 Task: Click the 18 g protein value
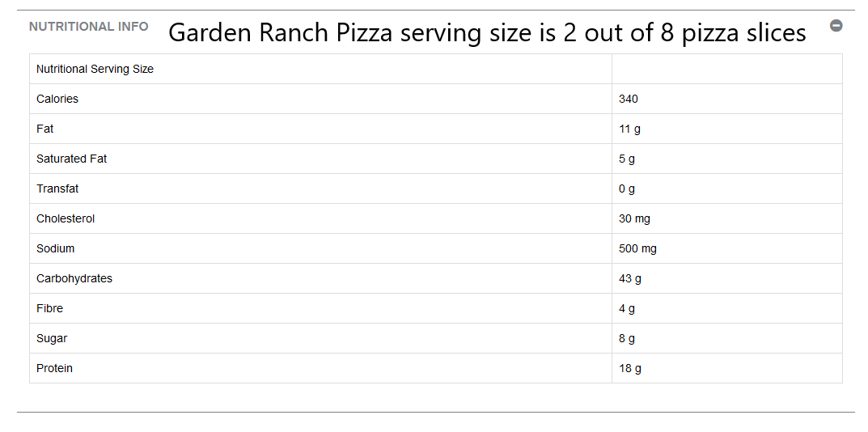coord(630,368)
